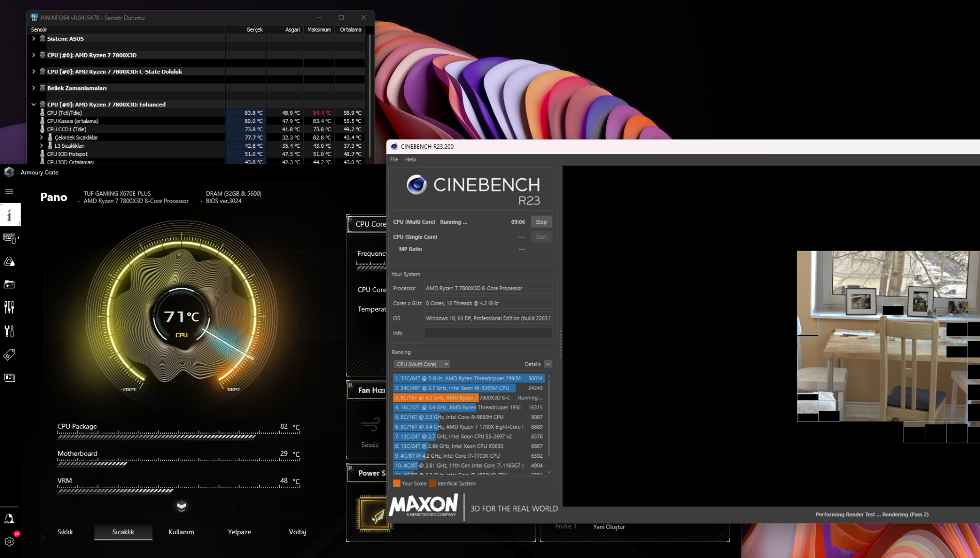
Task: Click the rendered room image in Cinebench
Action: coord(888,336)
